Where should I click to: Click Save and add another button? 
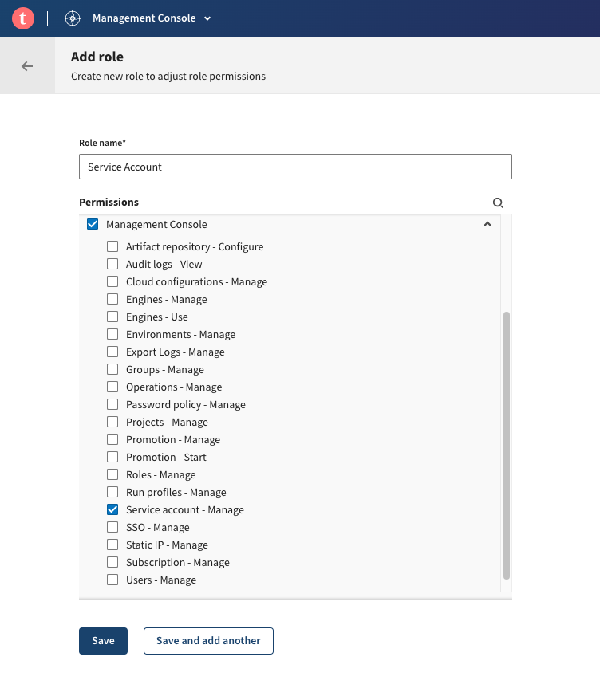pyautogui.click(x=208, y=641)
